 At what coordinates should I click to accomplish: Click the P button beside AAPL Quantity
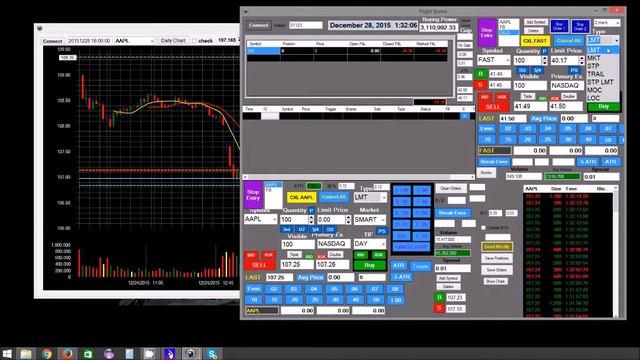pos(311,211)
